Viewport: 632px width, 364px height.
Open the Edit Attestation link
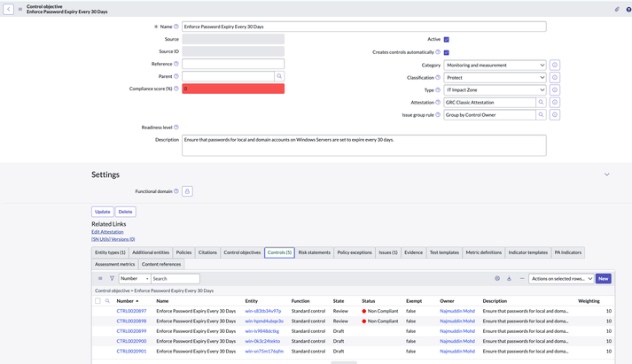(x=107, y=232)
